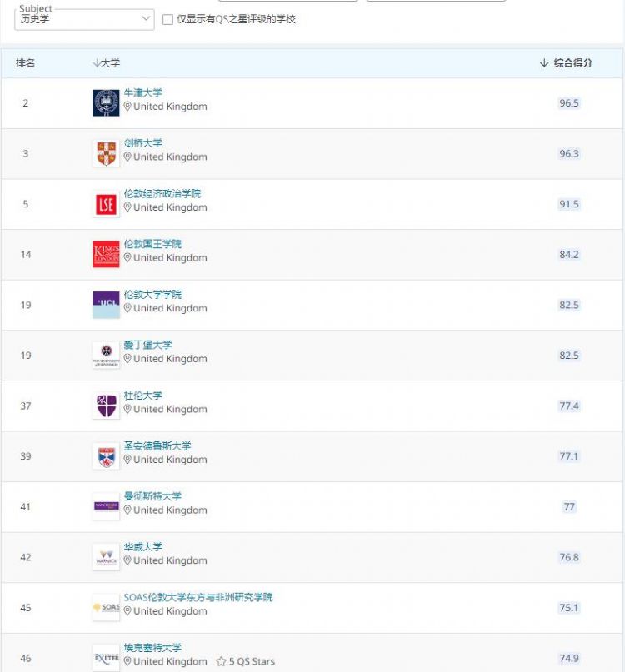This screenshot has height=672, width=625.
Task: Open the SOAS伦敦大学东方与非洲研究学院 link
Action: click(x=198, y=597)
